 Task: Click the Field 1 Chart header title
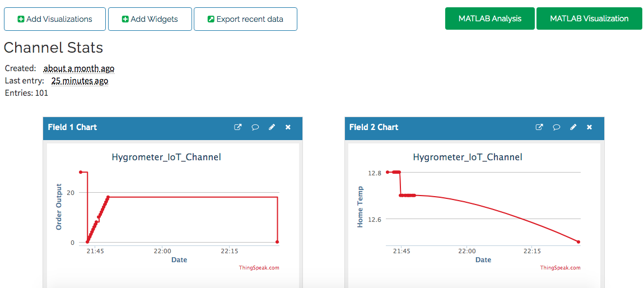72,127
